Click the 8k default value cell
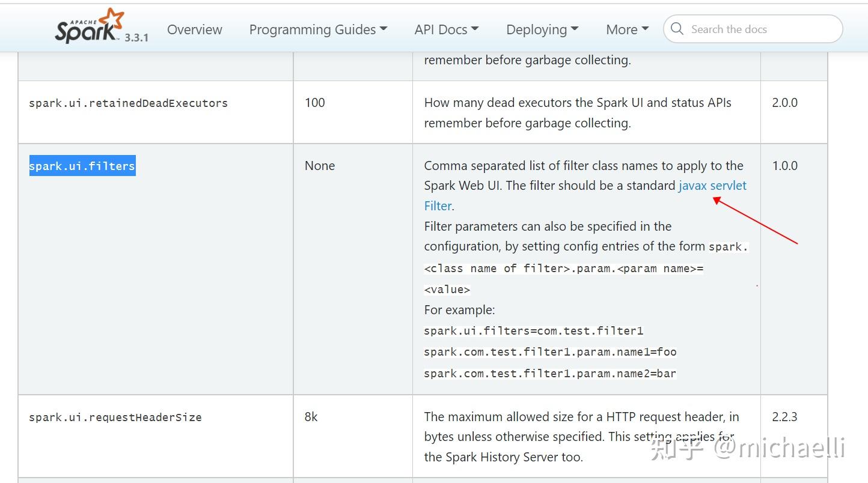The image size is (868, 483). coord(311,416)
